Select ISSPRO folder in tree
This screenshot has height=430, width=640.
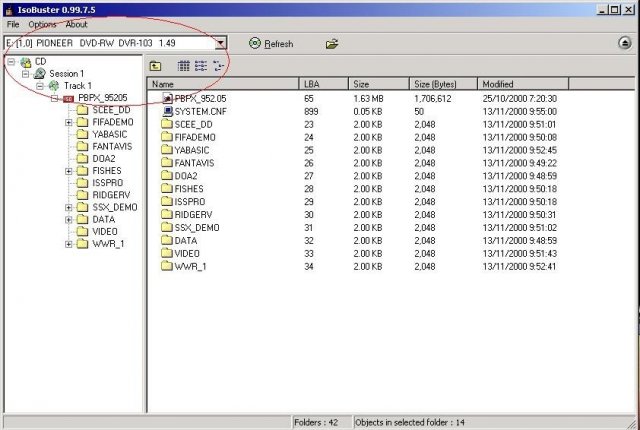[x=108, y=183]
